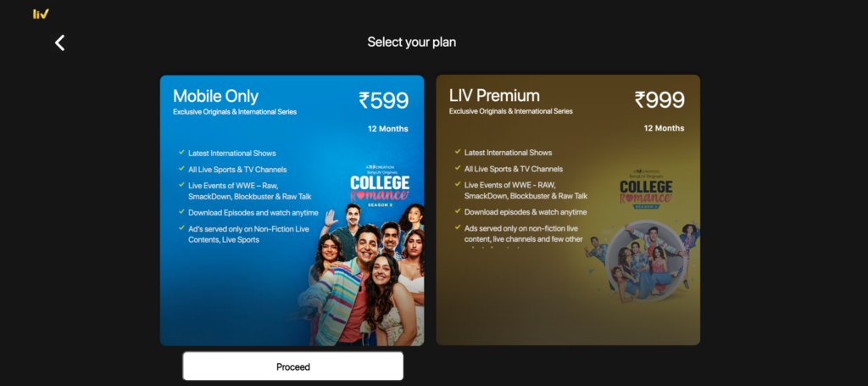The image size is (868, 386).
Task: Click College Romance logo text in blue card
Action: click(x=380, y=187)
